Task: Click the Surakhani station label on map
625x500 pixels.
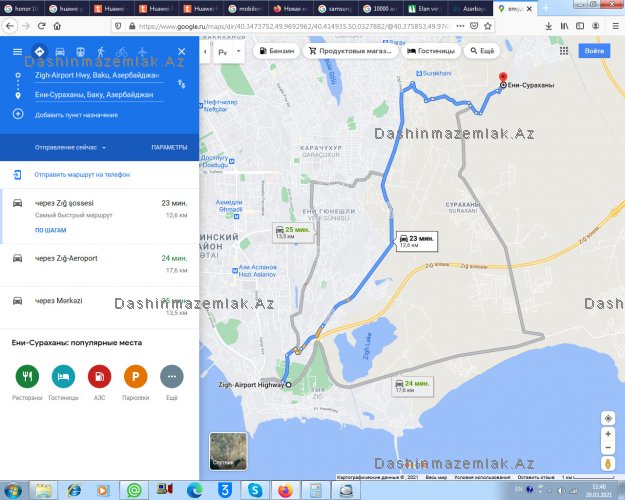Action: (x=434, y=73)
